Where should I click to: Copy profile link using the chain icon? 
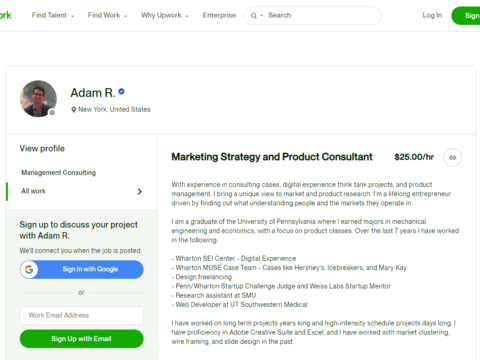click(x=452, y=157)
